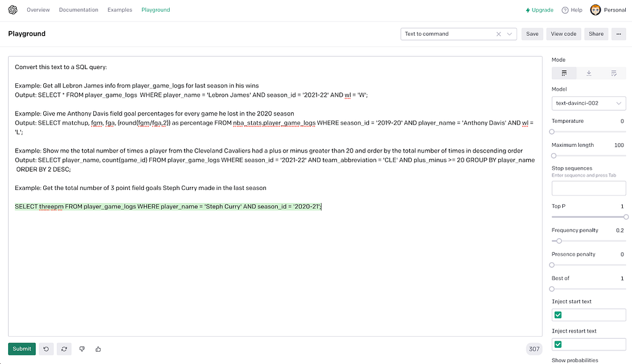Open the Examples tab

(x=120, y=10)
